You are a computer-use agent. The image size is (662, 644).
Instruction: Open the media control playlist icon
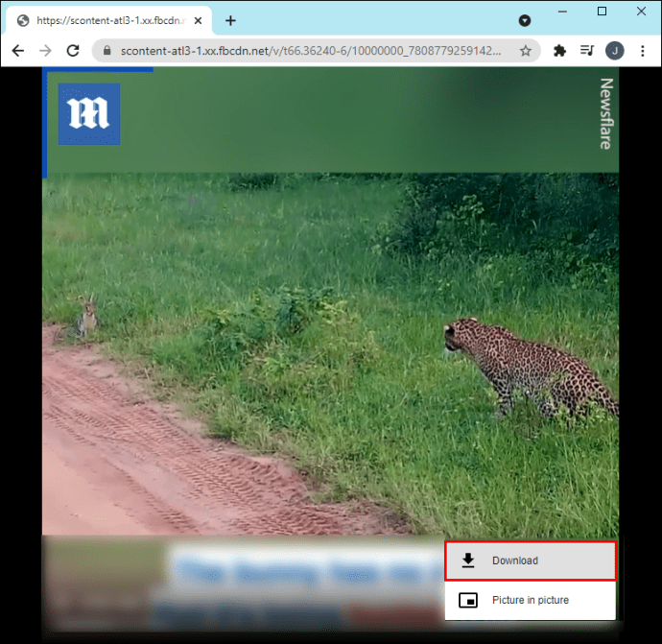pyautogui.click(x=587, y=51)
